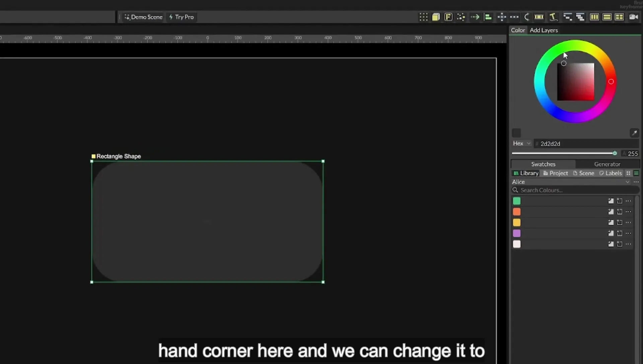This screenshot has width=643, height=364.
Task: Apply purple swatch as stroke
Action: tap(620, 233)
